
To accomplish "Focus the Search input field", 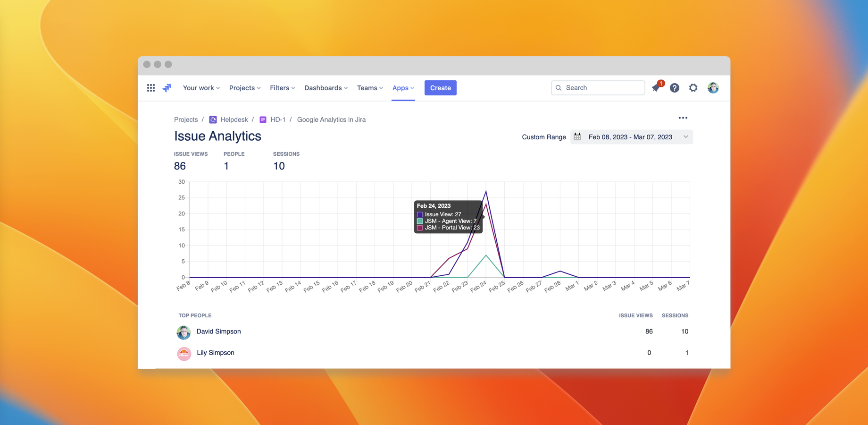I will [598, 88].
